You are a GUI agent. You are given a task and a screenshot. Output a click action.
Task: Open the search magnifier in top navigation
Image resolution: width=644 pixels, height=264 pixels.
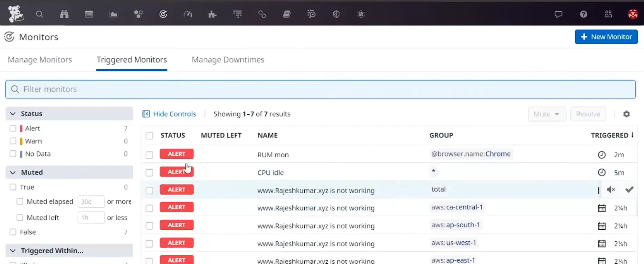pyautogui.click(x=39, y=14)
